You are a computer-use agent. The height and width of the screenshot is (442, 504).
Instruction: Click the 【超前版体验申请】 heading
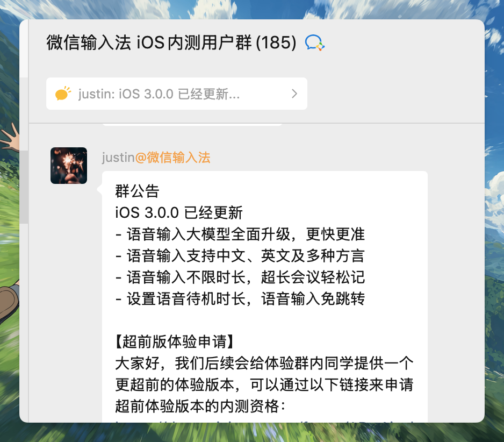175,341
